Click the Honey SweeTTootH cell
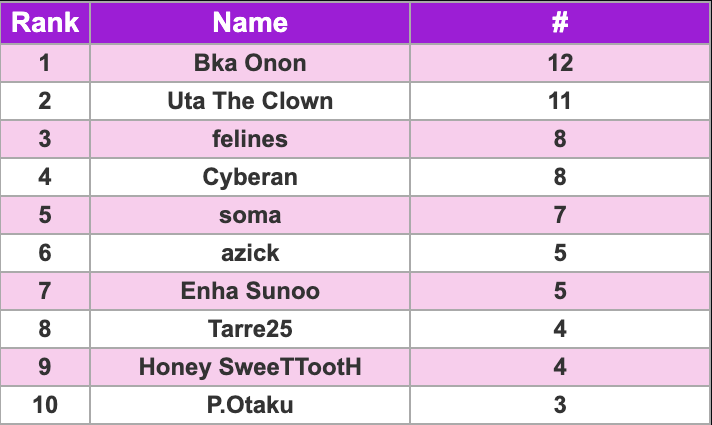Image resolution: width=712 pixels, height=425 pixels. pos(250,368)
